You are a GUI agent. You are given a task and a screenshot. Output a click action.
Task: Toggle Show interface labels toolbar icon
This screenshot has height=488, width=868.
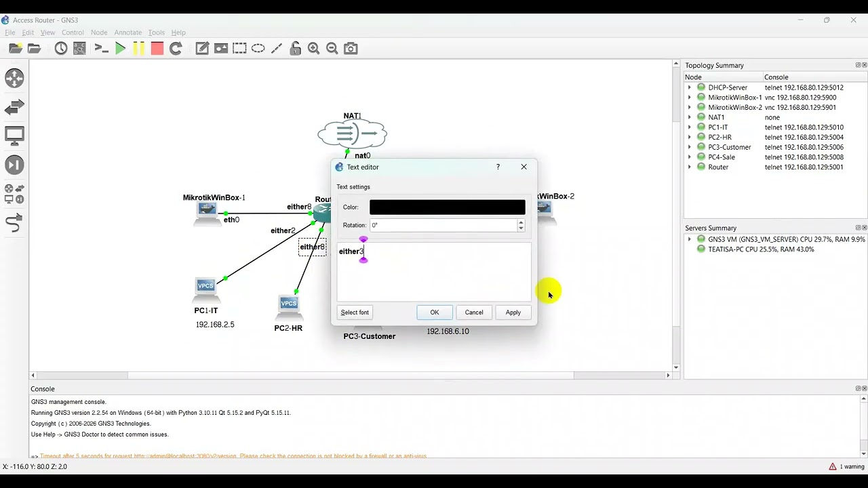[79, 48]
